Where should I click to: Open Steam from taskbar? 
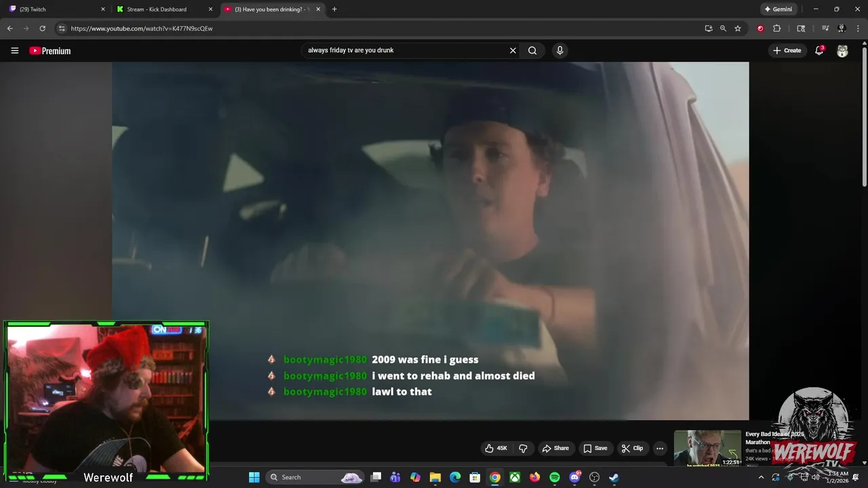click(x=614, y=477)
